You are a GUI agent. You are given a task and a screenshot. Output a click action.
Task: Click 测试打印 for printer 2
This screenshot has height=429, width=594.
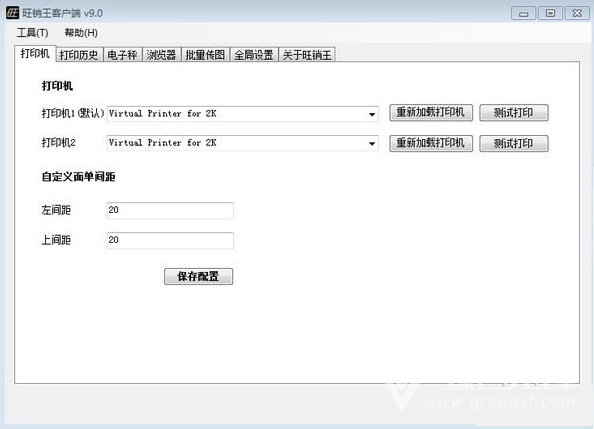pyautogui.click(x=513, y=143)
